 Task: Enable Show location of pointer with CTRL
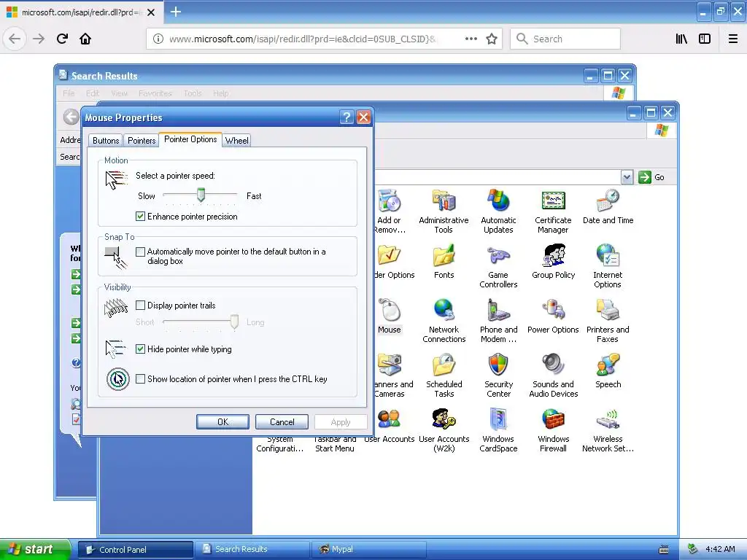point(140,379)
